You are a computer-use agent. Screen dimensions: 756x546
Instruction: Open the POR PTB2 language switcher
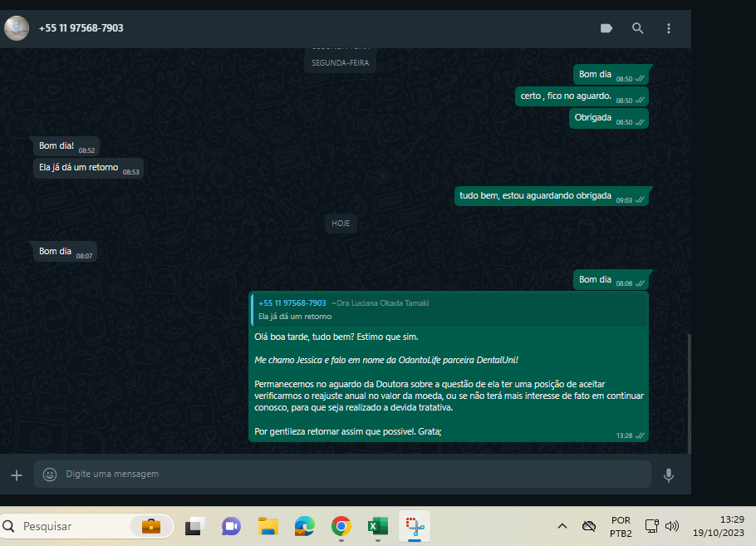tap(621, 527)
